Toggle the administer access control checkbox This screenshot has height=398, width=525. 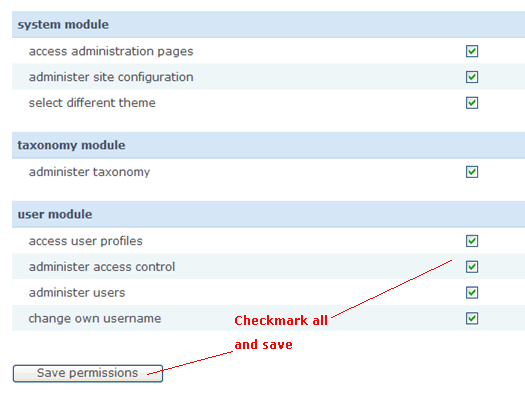(472, 267)
